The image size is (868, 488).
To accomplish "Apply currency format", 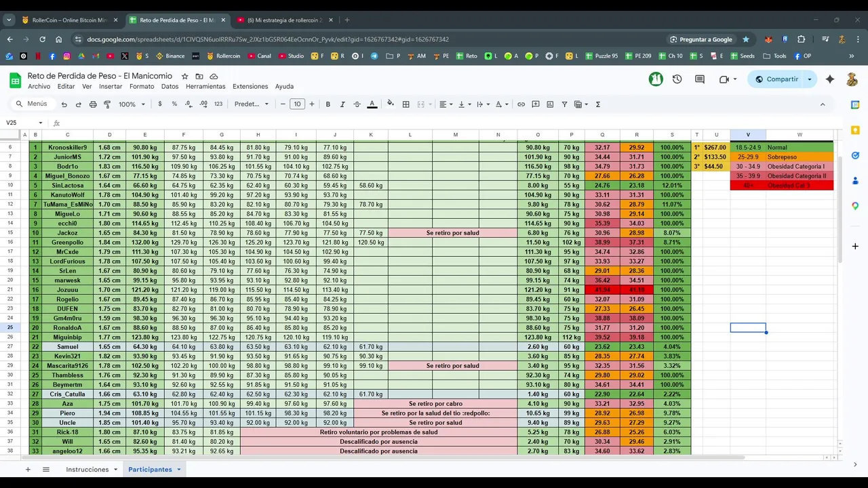I will pyautogui.click(x=160, y=104).
